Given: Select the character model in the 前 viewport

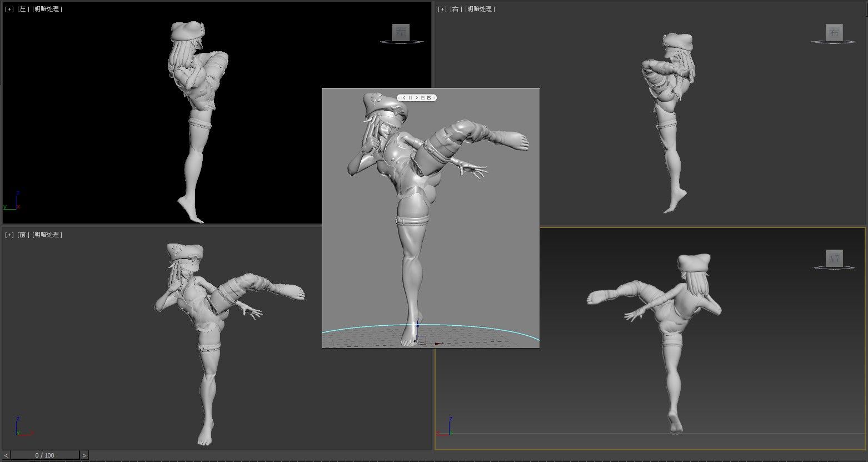Looking at the screenshot, I should point(208,334).
